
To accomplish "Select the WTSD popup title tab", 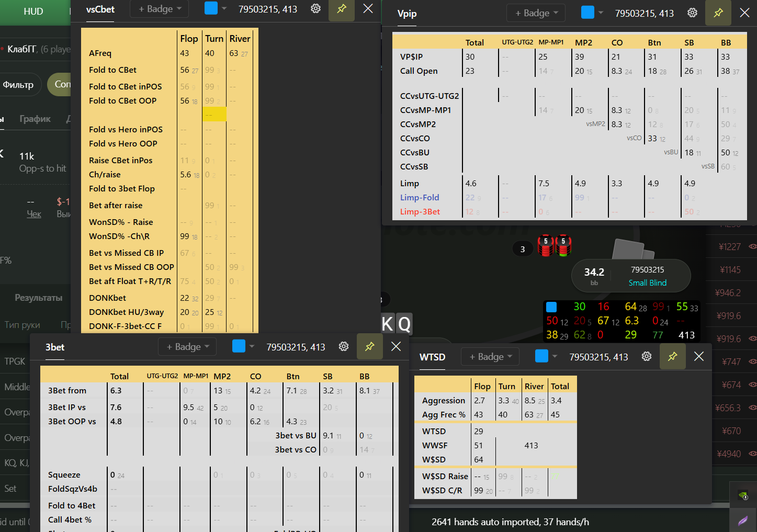I will pos(433,357).
